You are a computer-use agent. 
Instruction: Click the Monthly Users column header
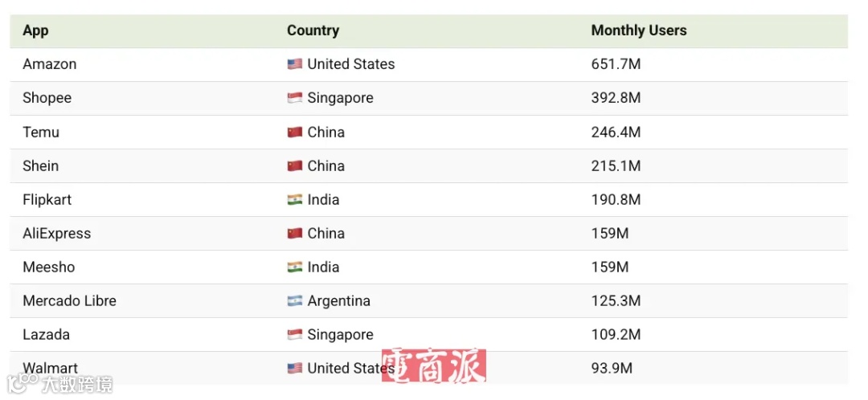click(x=639, y=31)
